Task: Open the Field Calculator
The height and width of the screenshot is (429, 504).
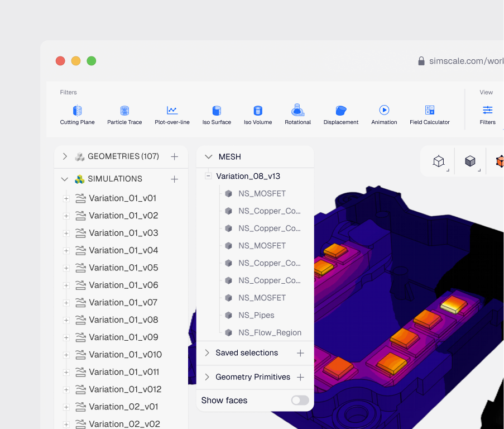Action: point(429,115)
